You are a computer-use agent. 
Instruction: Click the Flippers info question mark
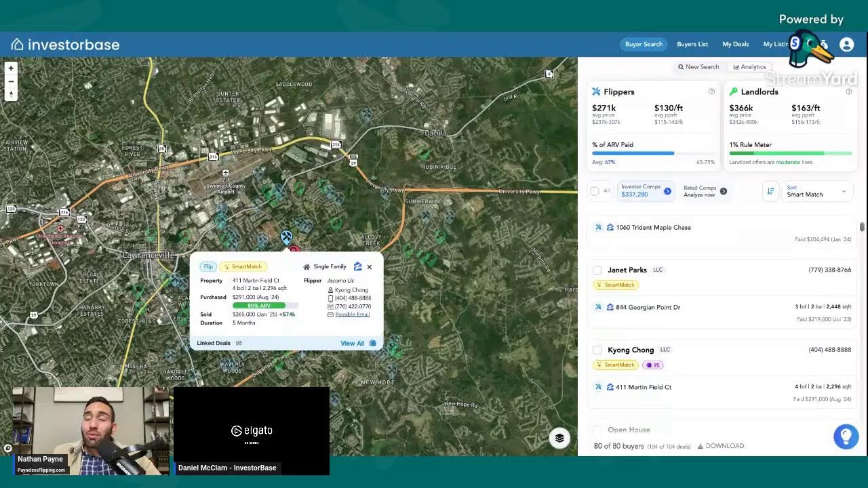coord(711,91)
